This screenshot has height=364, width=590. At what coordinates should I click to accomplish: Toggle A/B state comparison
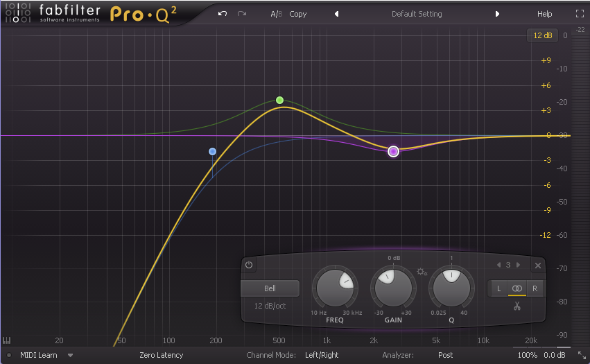pos(276,14)
